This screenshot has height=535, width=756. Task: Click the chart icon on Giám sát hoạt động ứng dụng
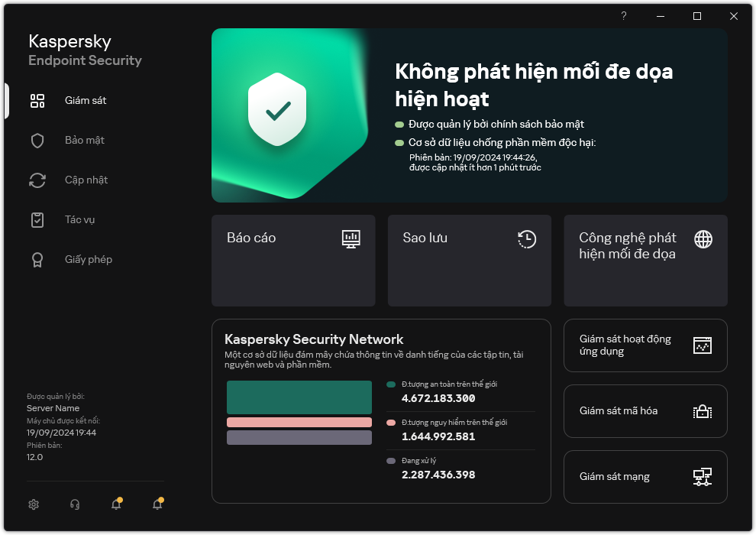point(702,345)
